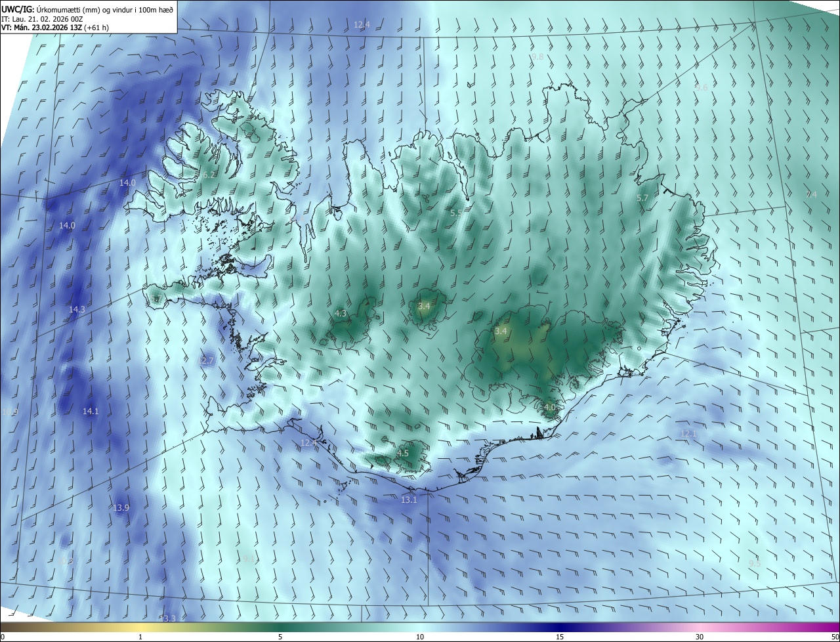Click the 13.9 value label on the map
The image size is (840, 642).
click(x=121, y=507)
